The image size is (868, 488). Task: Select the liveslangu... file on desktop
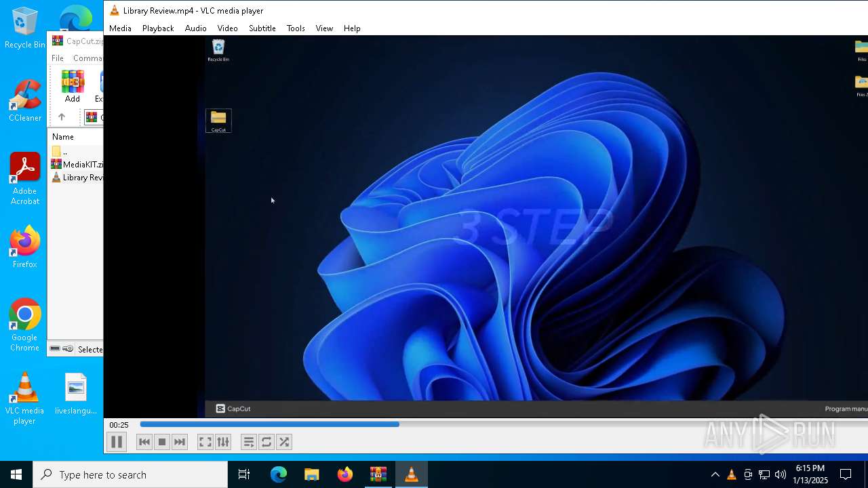coord(76,394)
